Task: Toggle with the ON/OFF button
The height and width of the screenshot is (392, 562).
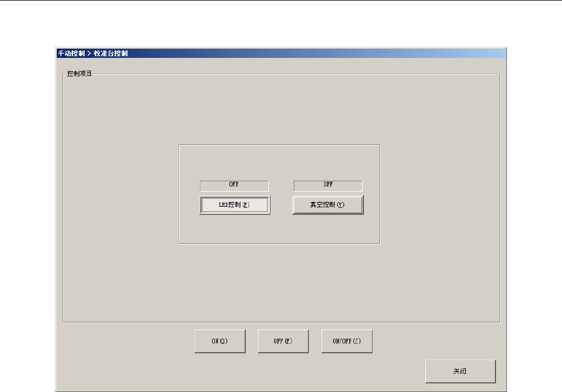Action: click(347, 341)
